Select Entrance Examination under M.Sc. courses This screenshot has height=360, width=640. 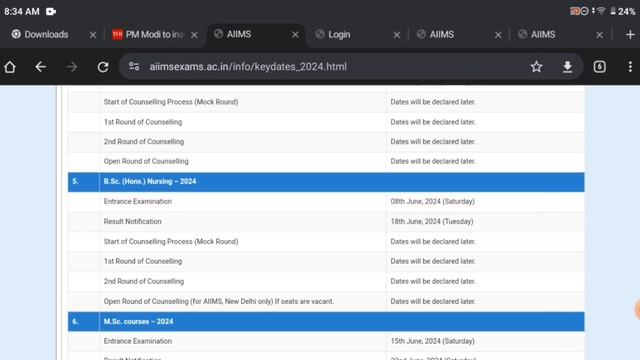[138, 341]
